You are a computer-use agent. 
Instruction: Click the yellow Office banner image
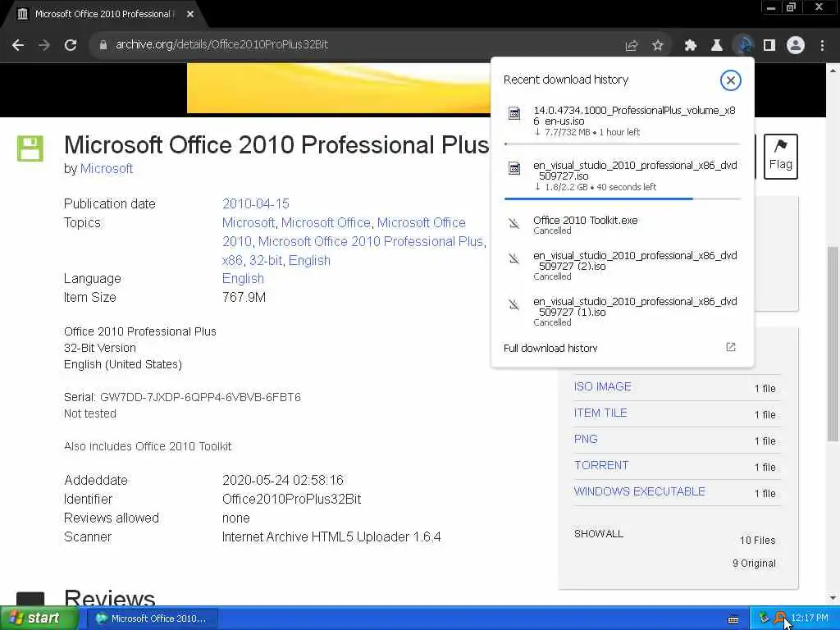pyautogui.click(x=339, y=88)
